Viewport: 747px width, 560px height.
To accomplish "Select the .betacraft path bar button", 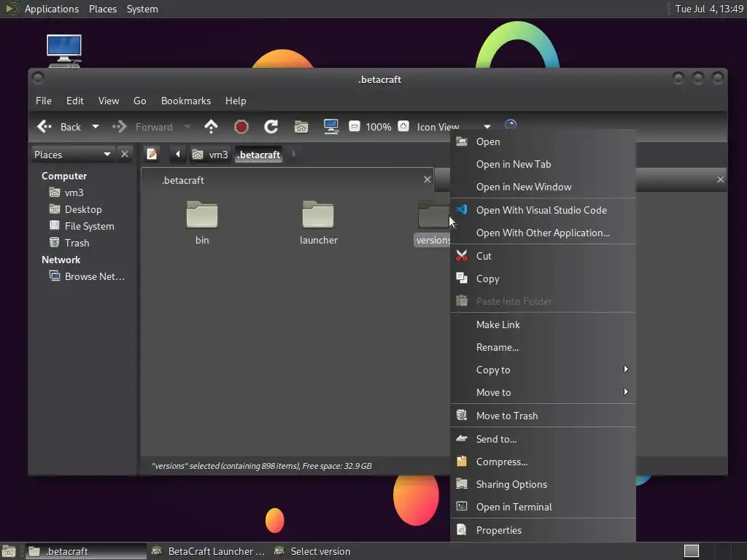I will point(259,155).
